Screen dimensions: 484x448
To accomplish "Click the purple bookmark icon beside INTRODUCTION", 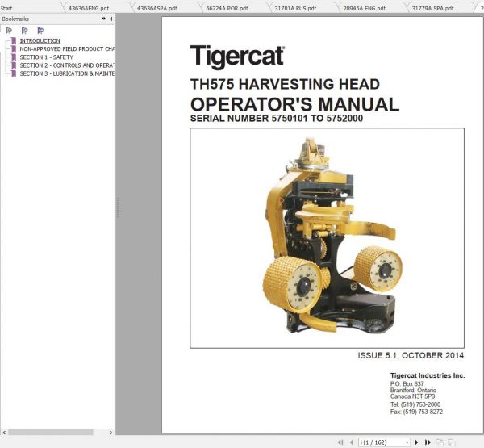I will pos(14,41).
